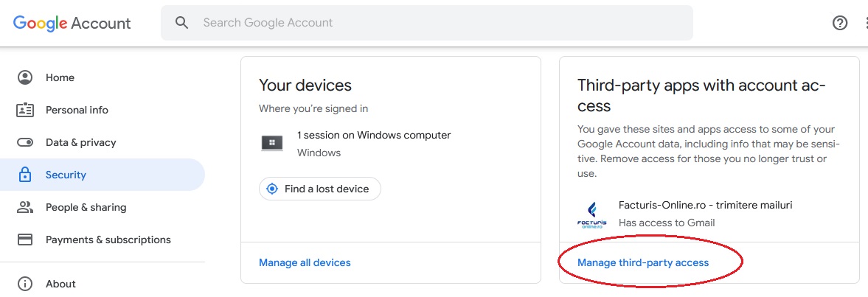This screenshot has height=297, width=868.
Task: Click the Security padlock icon
Action: pyautogui.click(x=26, y=175)
